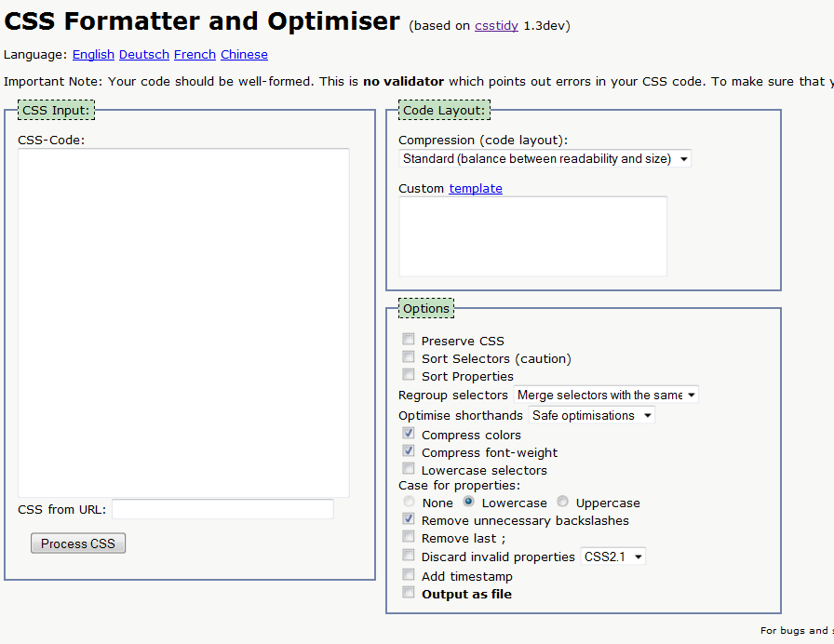Enable the Preserve CSS checkbox
The height and width of the screenshot is (644, 834).
[x=408, y=339]
